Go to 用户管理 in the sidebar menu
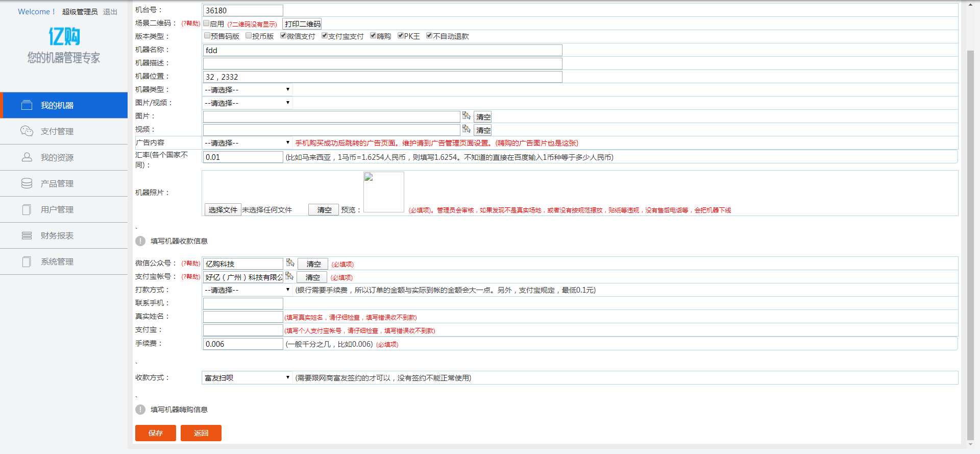 57,209
